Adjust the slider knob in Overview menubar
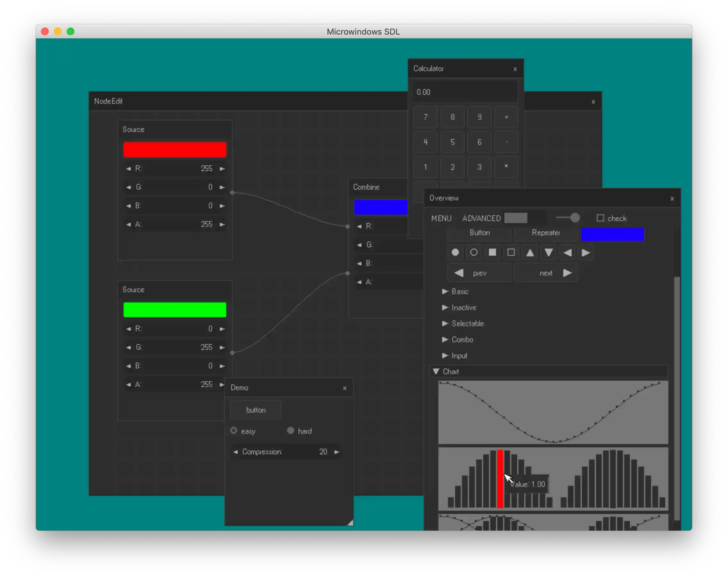The image size is (728, 578). pos(575,218)
